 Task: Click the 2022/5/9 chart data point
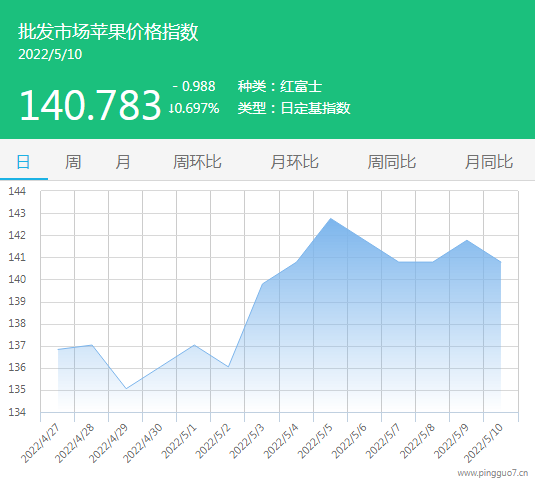coord(466,240)
